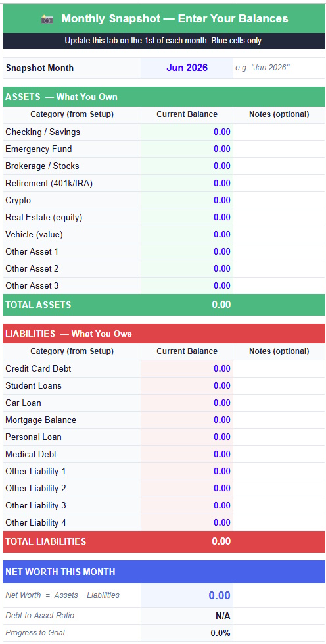Select the Net Worth result value cell
Screen dimensions: 326x644
coord(187,595)
